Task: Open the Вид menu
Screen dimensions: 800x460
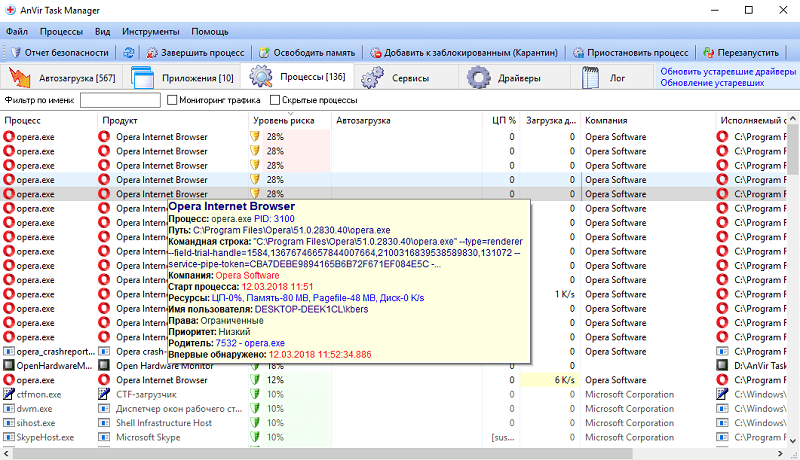Action: (x=103, y=32)
